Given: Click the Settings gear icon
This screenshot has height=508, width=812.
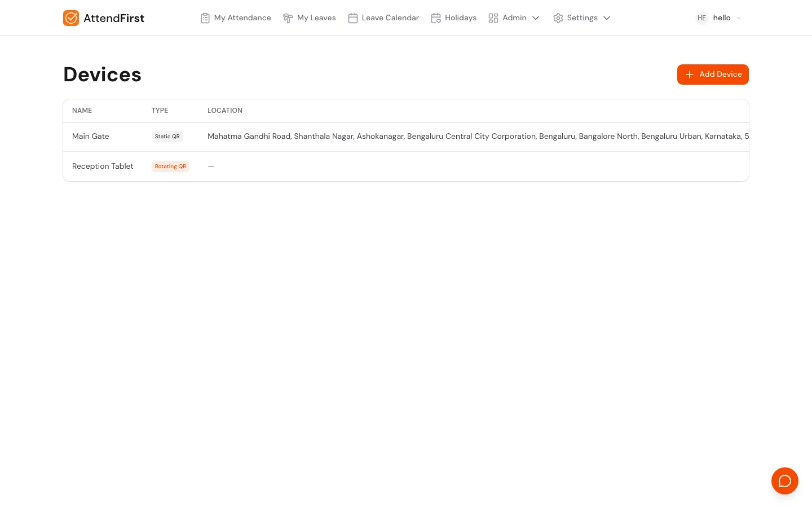Looking at the screenshot, I should coord(558,18).
